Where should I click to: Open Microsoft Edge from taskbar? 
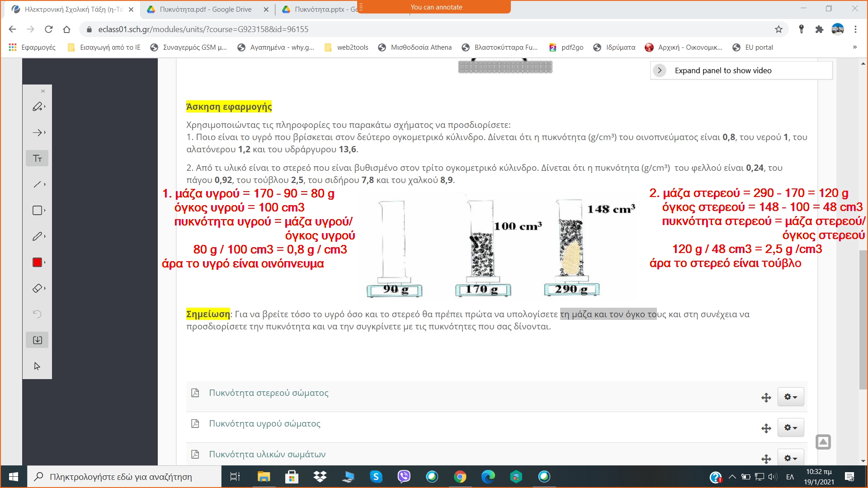488,477
